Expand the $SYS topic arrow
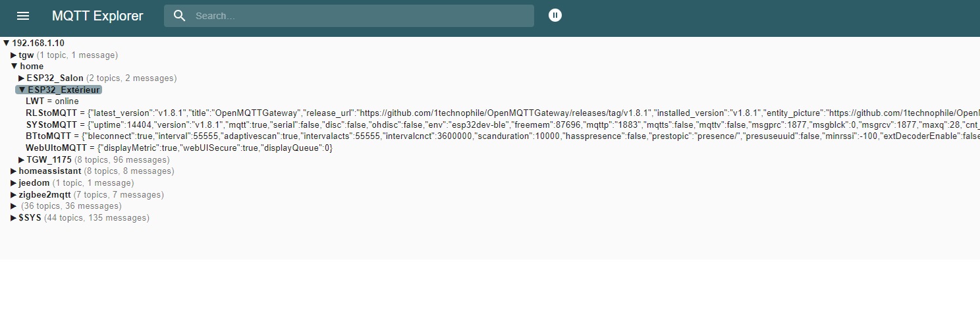Image resolution: width=980 pixels, height=332 pixels. (14, 218)
